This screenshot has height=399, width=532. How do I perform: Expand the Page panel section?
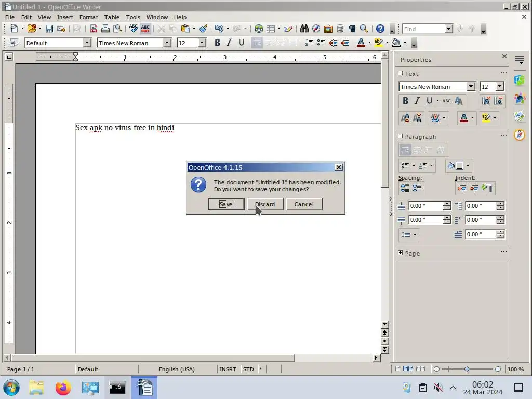[x=401, y=253]
